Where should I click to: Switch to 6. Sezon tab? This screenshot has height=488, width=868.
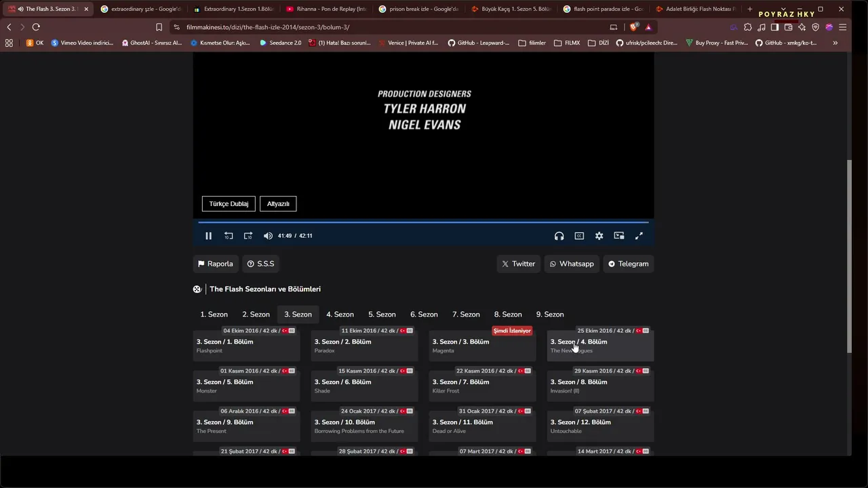pyautogui.click(x=424, y=314)
